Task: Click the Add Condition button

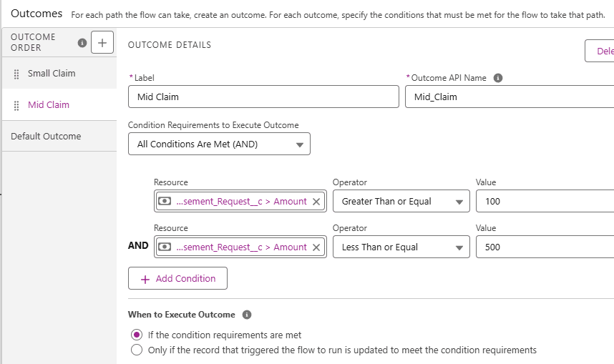Action: [177, 278]
